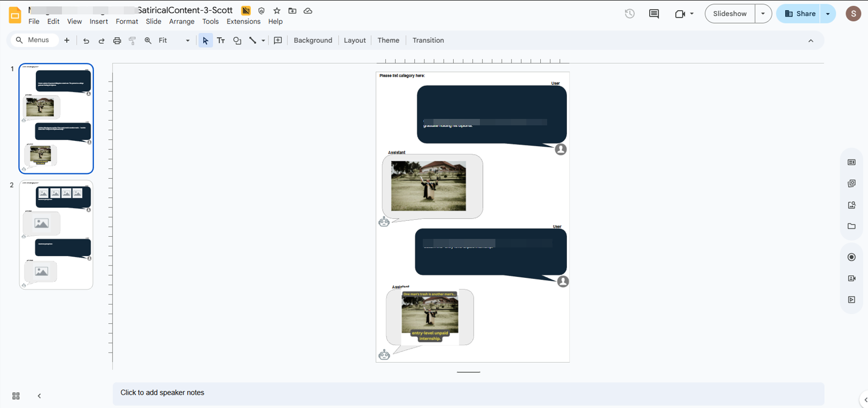This screenshot has width=868, height=408.
Task: Select the shape tool icon
Action: tap(237, 41)
